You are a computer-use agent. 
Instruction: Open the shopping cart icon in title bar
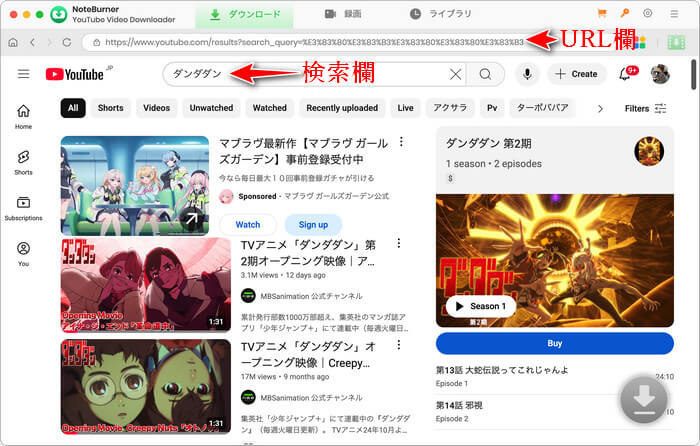602,13
